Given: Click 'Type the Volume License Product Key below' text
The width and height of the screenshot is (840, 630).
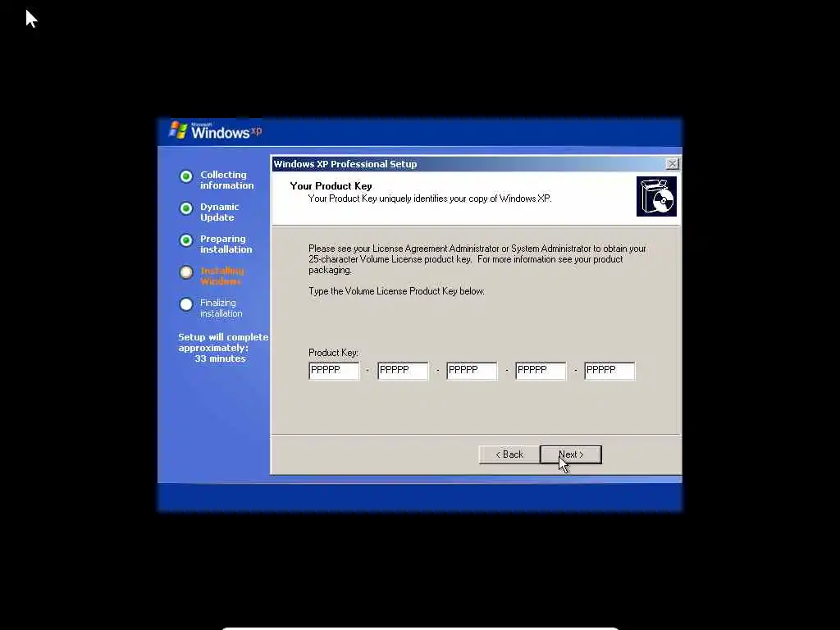Looking at the screenshot, I should tap(396, 291).
